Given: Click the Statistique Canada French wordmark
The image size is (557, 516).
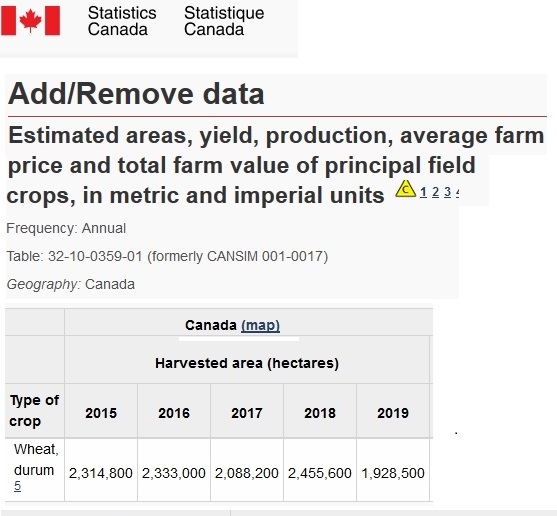Looking at the screenshot, I should [224, 21].
